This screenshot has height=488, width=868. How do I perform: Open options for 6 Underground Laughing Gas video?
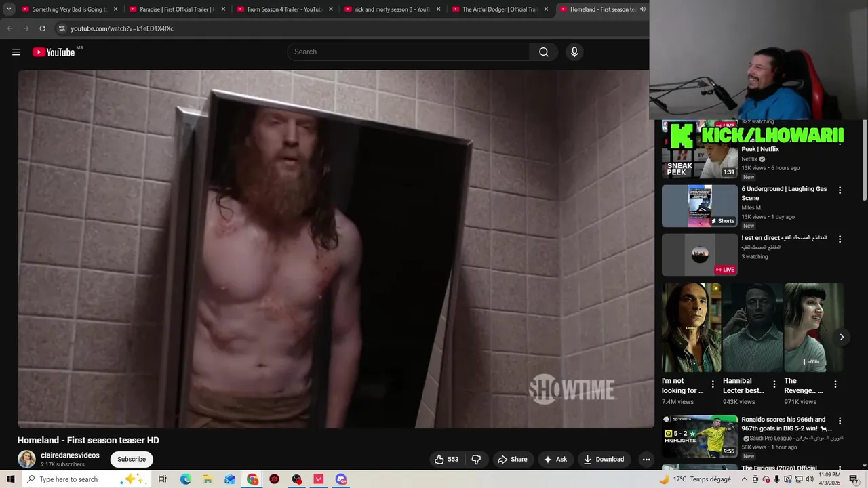coord(840,190)
